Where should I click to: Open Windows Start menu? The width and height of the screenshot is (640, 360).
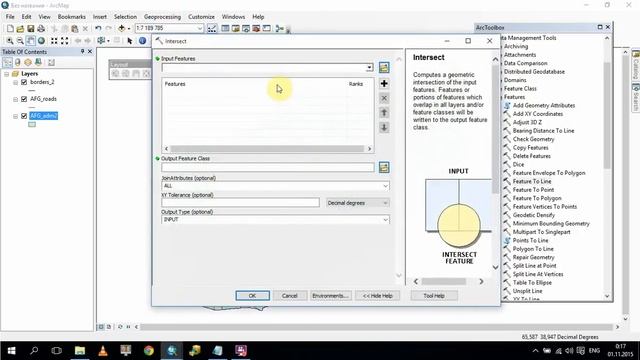pos(11,351)
